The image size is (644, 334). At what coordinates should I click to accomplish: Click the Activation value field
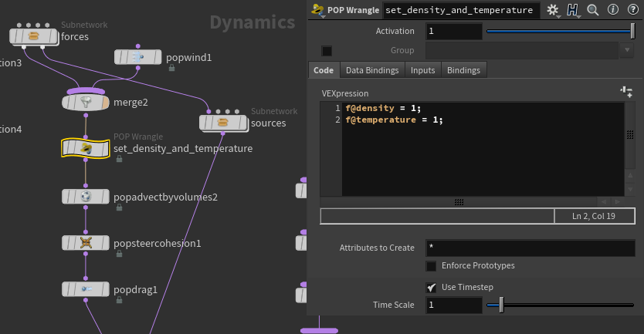(x=454, y=31)
